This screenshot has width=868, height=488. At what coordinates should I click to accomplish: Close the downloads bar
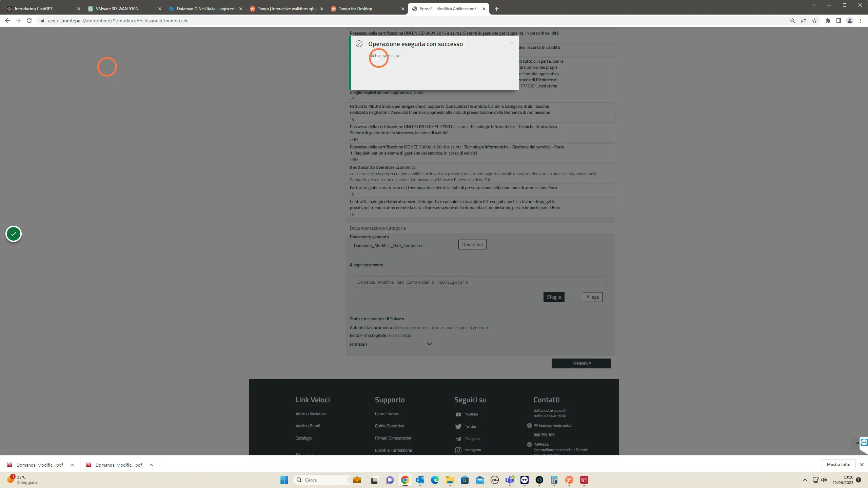tap(862, 465)
